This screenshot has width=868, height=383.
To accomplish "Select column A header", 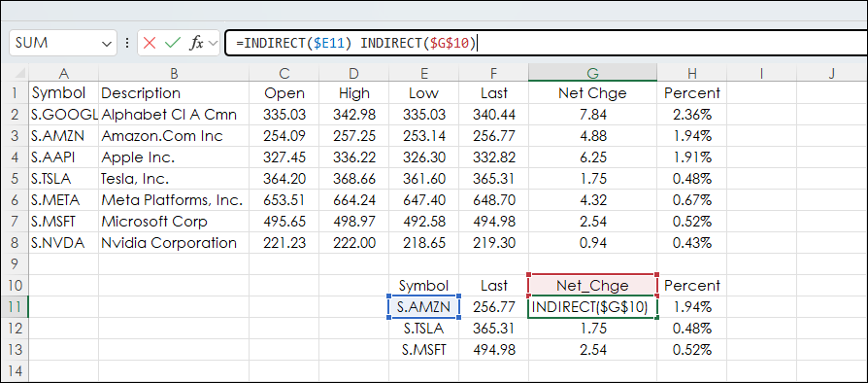I will tap(64, 73).
